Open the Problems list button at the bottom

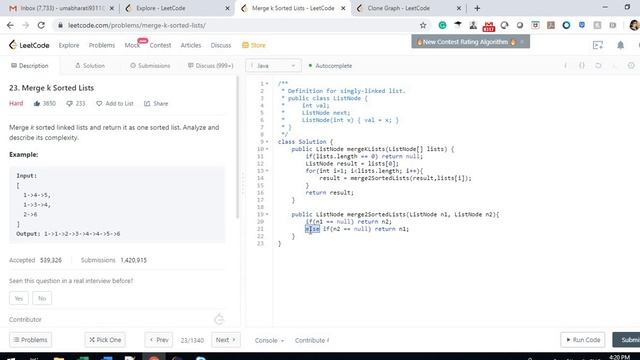[30, 340]
